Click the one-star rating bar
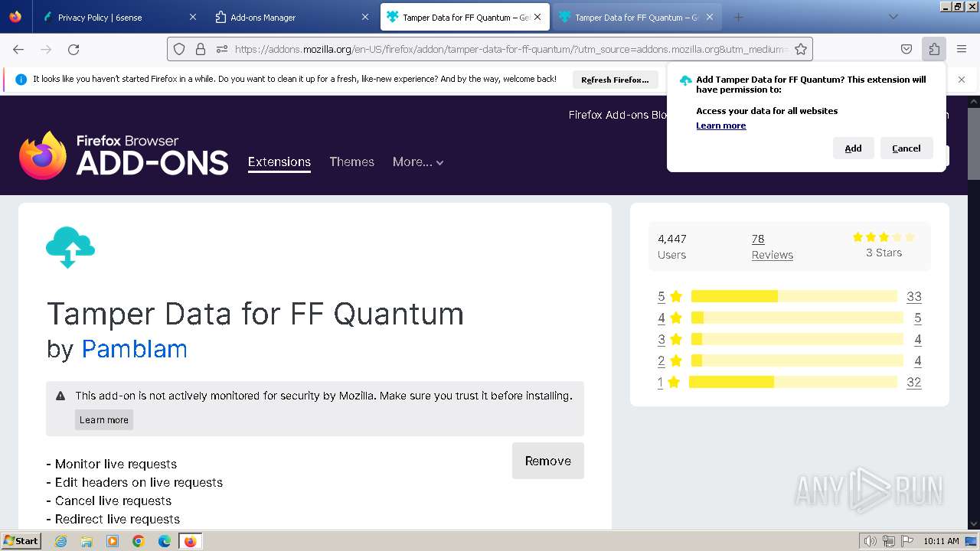 [793, 382]
